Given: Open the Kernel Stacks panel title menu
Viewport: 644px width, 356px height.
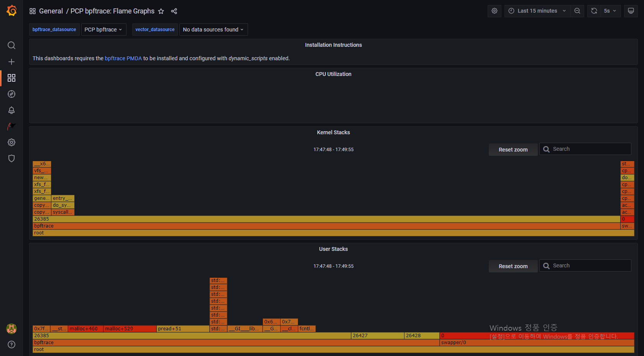Looking at the screenshot, I should click(333, 132).
